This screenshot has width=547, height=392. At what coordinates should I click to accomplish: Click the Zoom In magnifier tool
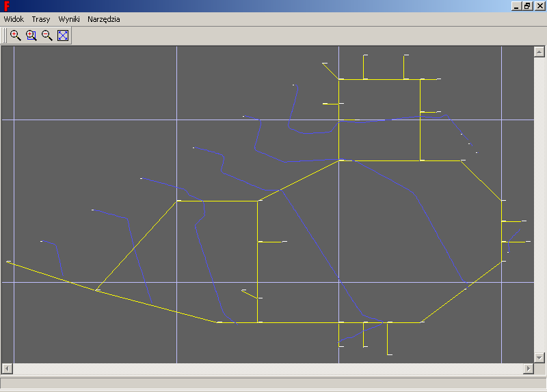pyautogui.click(x=15, y=36)
